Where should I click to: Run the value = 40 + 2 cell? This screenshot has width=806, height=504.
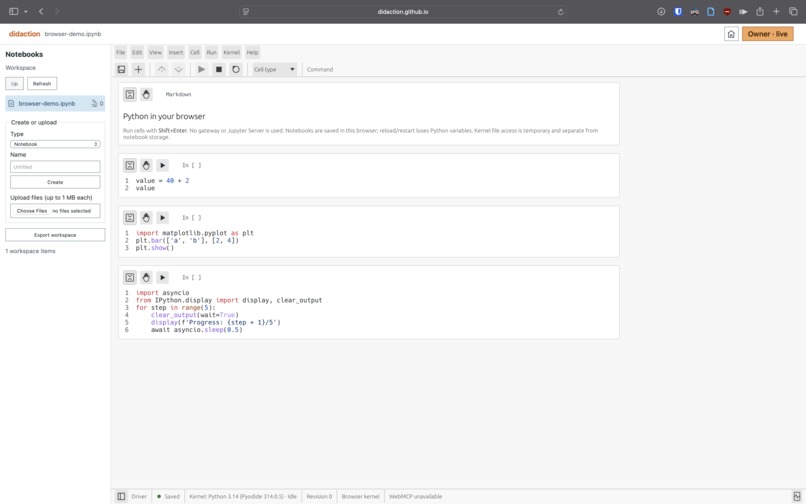[x=162, y=165]
